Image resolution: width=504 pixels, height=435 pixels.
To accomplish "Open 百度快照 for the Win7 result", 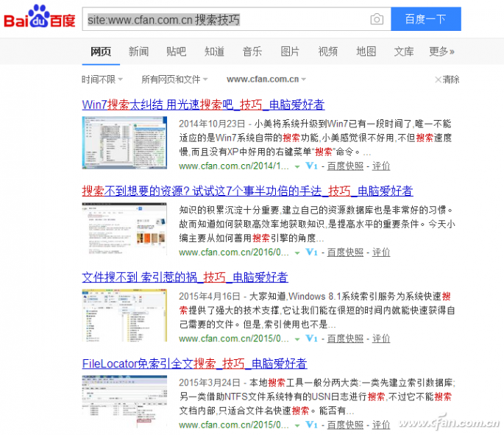I will (345, 166).
